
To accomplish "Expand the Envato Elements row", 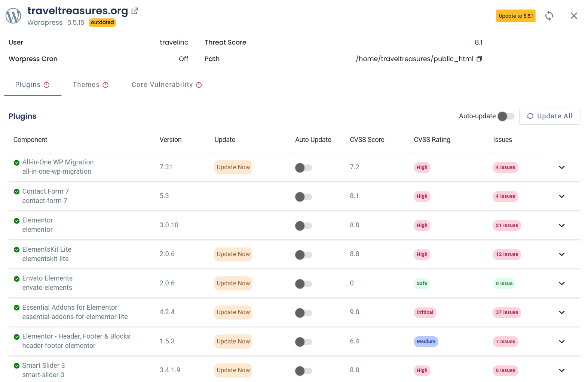I will point(561,284).
